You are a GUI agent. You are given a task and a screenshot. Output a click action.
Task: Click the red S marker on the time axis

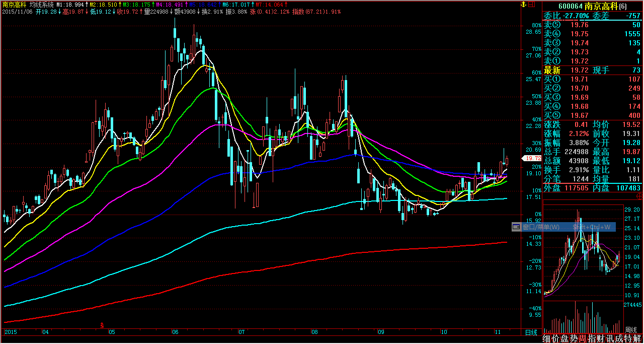coord(103,325)
